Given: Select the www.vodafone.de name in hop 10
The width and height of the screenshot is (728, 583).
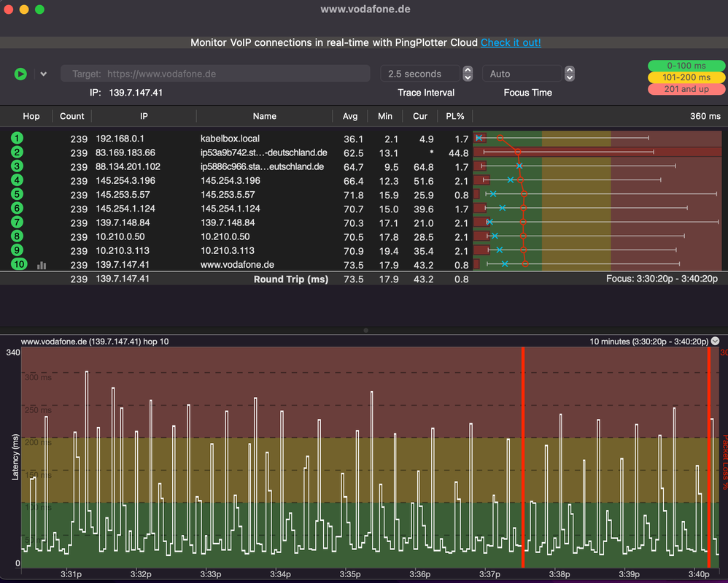Looking at the screenshot, I should tap(237, 264).
